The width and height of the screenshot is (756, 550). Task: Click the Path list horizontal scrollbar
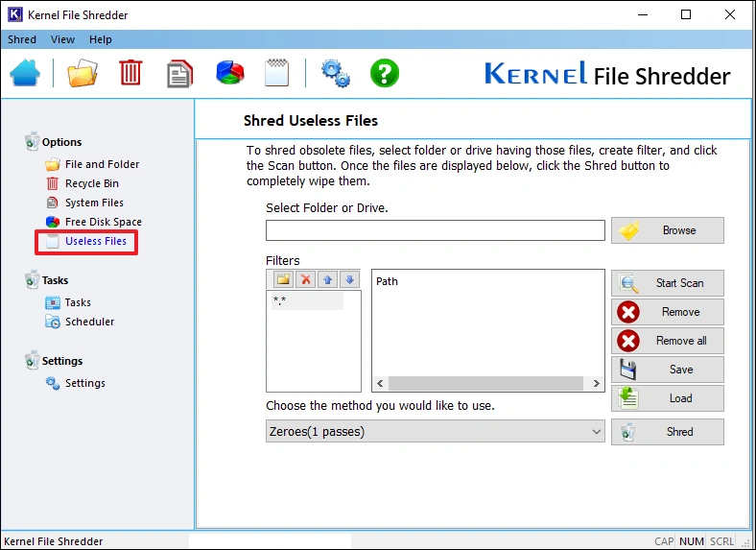point(487,383)
